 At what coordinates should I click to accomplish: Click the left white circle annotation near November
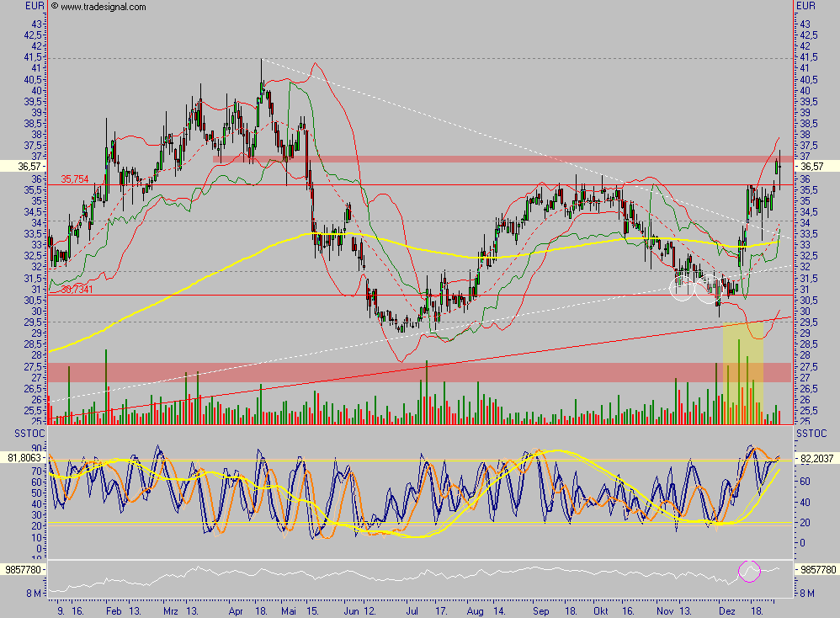(x=682, y=289)
